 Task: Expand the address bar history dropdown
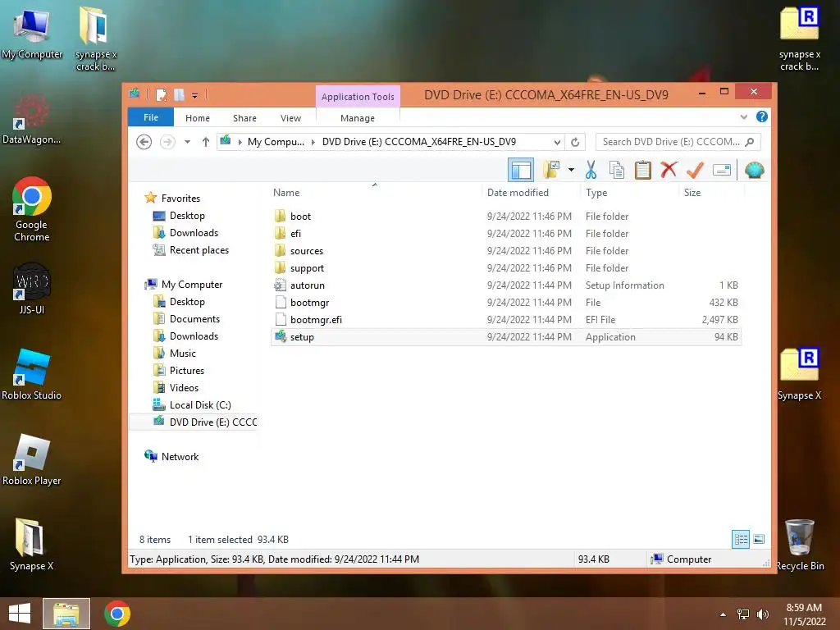pyautogui.click(x=557, y=142)
